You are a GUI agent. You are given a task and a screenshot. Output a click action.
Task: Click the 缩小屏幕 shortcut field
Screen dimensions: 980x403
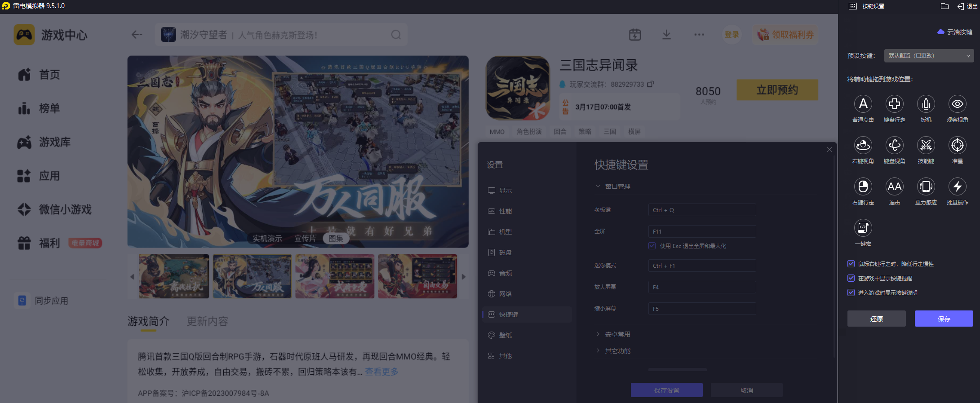coord(702,309)
